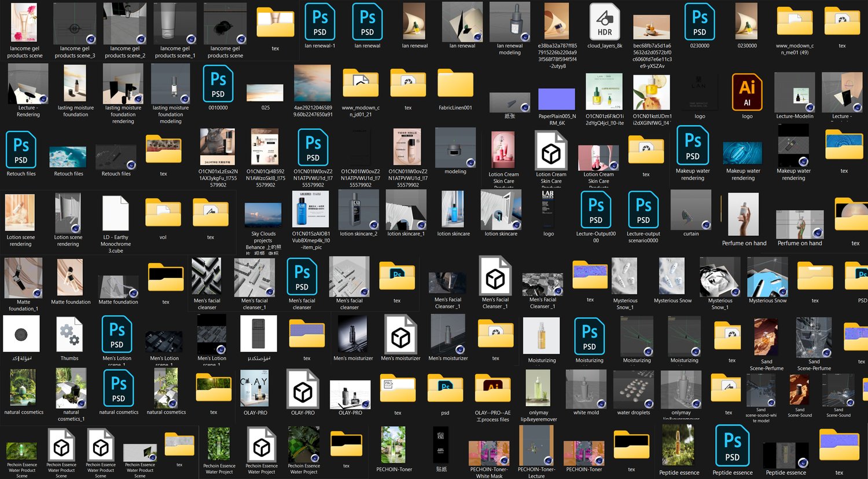This screenshot has width=868, height=479.
Task: Open the www_modown_cn_me01 (49) folder
Action: point(795,22)
